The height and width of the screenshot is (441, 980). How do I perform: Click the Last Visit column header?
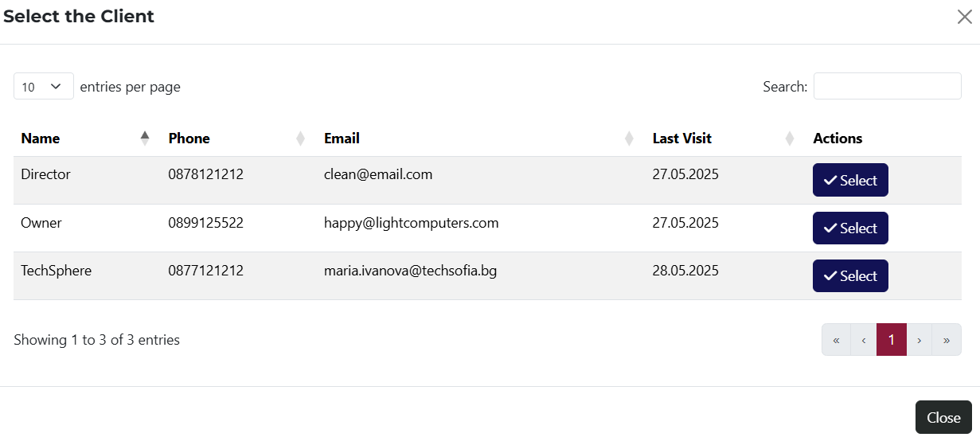tap(681, 139)
